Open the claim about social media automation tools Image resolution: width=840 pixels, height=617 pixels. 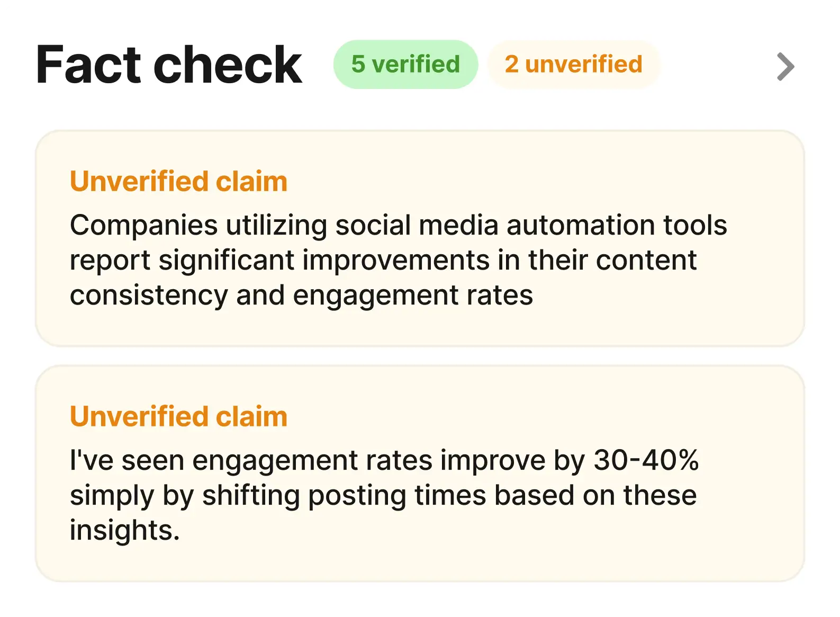399,260
